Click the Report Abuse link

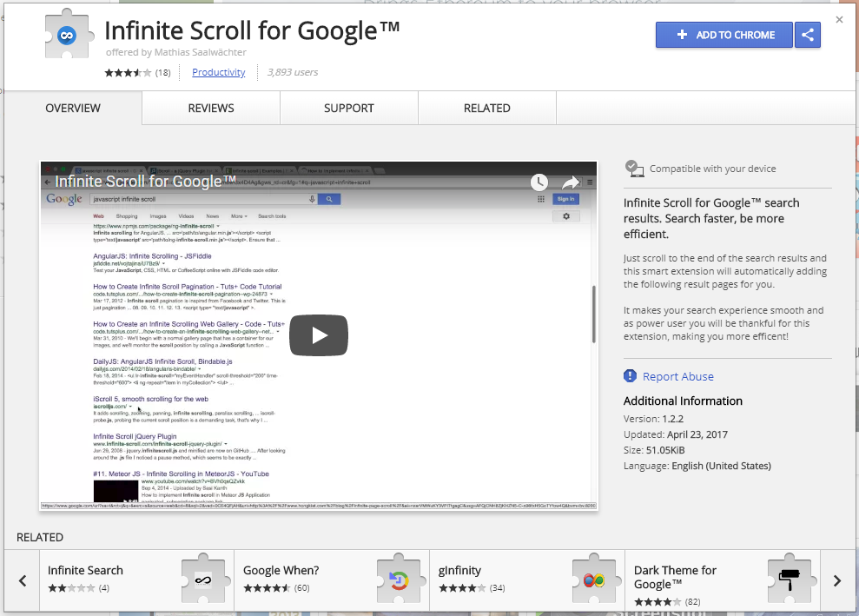(677, 376)
